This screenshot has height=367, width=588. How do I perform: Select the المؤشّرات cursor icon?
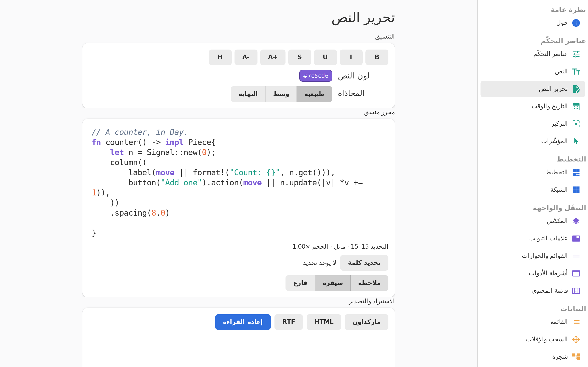(576, 141)
